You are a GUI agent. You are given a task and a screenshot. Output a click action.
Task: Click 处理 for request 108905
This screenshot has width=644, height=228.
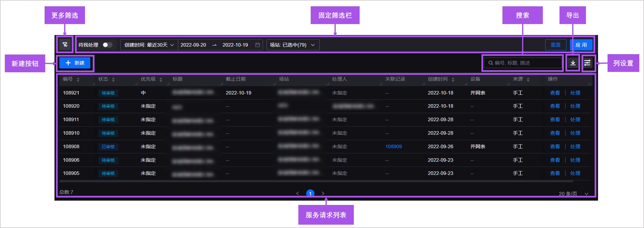point(575,173)
